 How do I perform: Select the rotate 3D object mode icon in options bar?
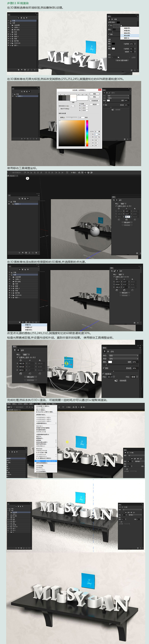[79, 172]
